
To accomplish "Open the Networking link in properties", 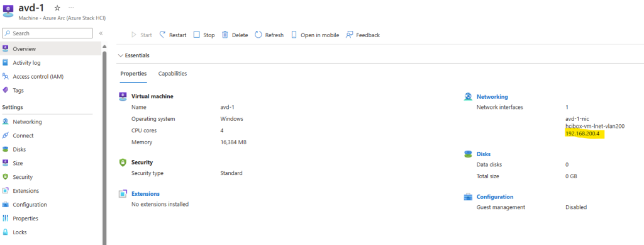I will click(x=492, y=97).
